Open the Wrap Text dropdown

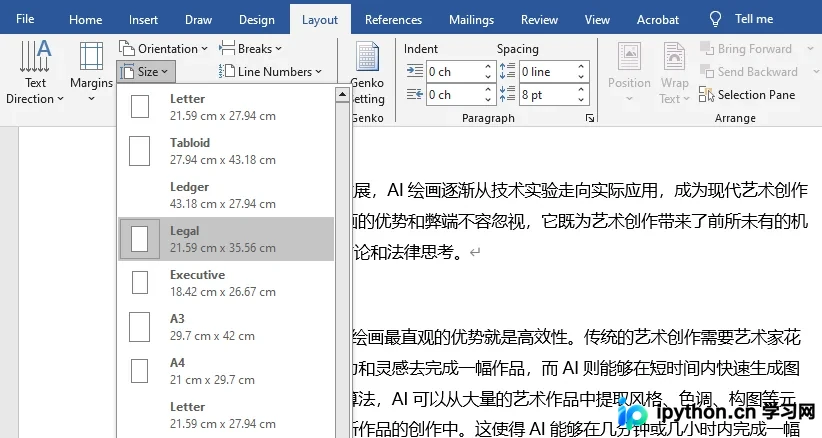(x=674, y=72)
